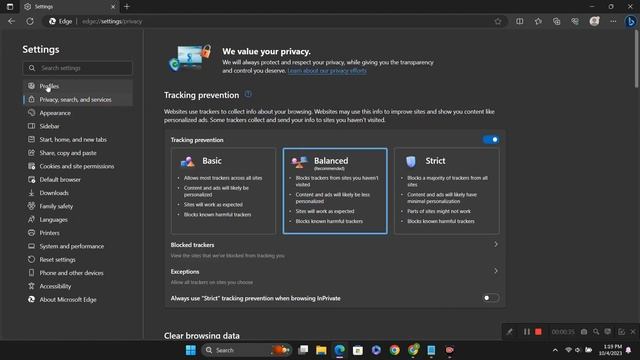Enable always Strict when browsing InPrivate

491,298
